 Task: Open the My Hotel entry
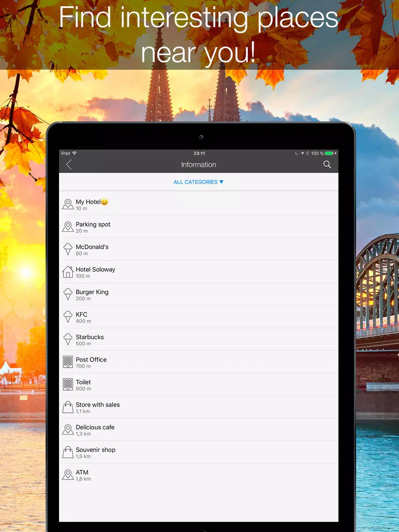[199, 204]
